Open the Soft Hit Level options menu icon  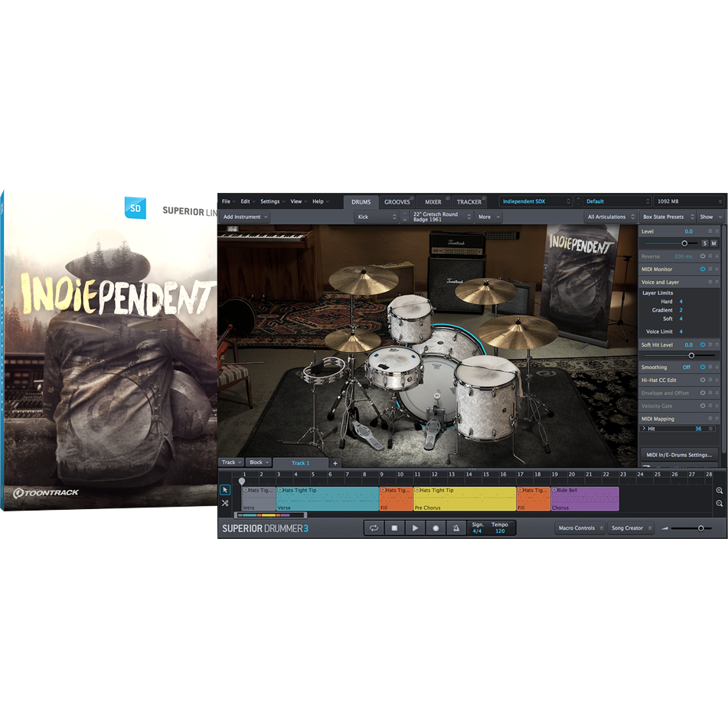tap(710, 344)
